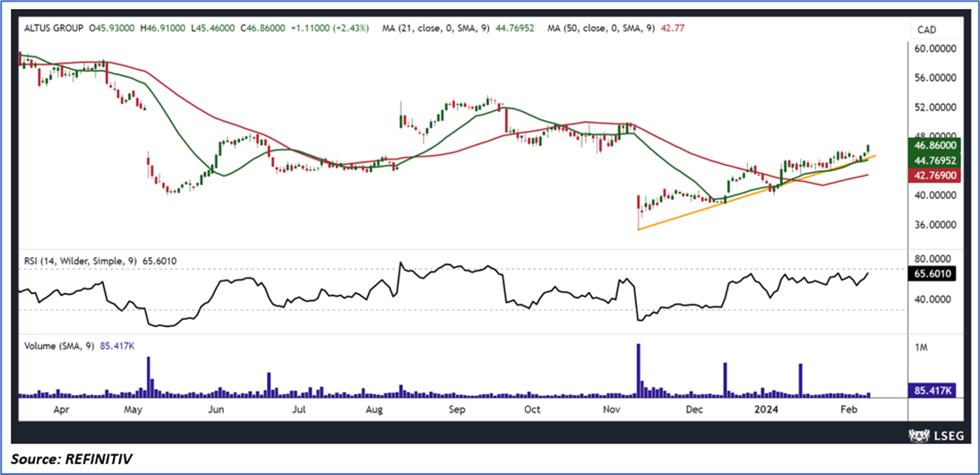Open the CAD currency dropdown
Screen dimensions: 980x475
pos(935,29)
